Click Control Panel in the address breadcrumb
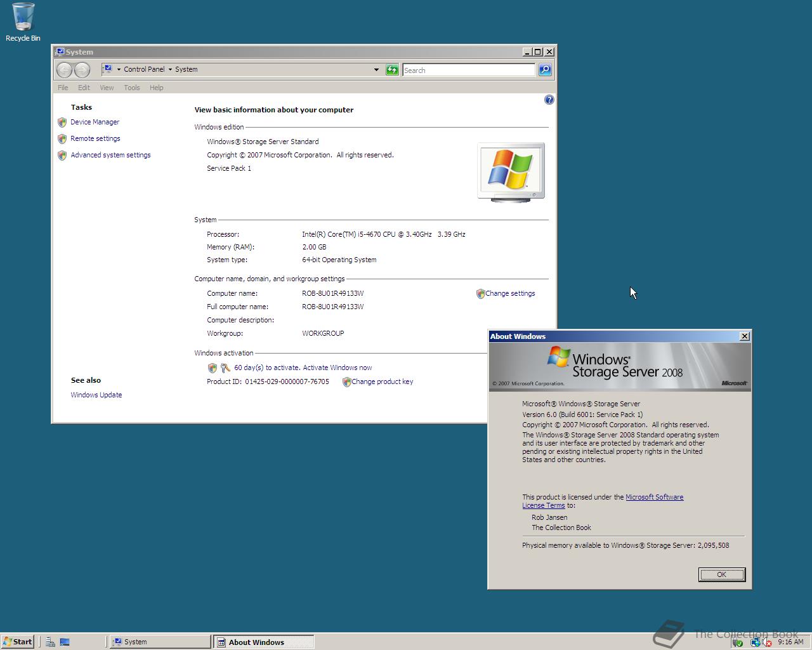812x650 pixels. click(x=144, y=69)
